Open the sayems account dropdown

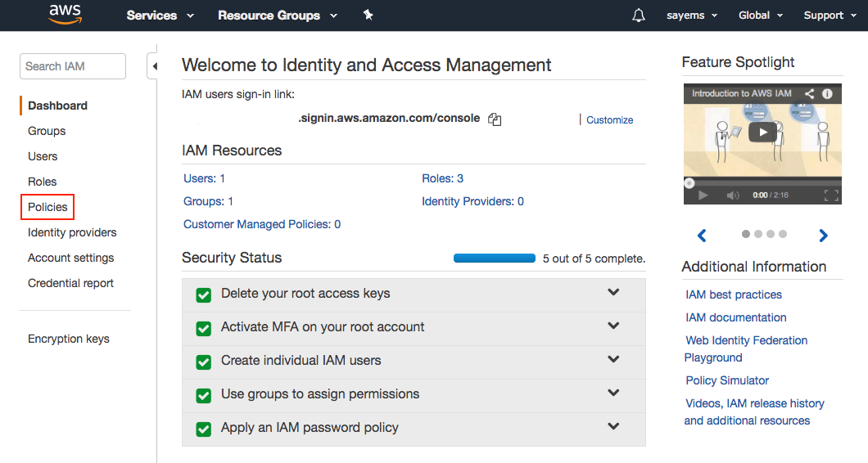(x=692, y=16)
